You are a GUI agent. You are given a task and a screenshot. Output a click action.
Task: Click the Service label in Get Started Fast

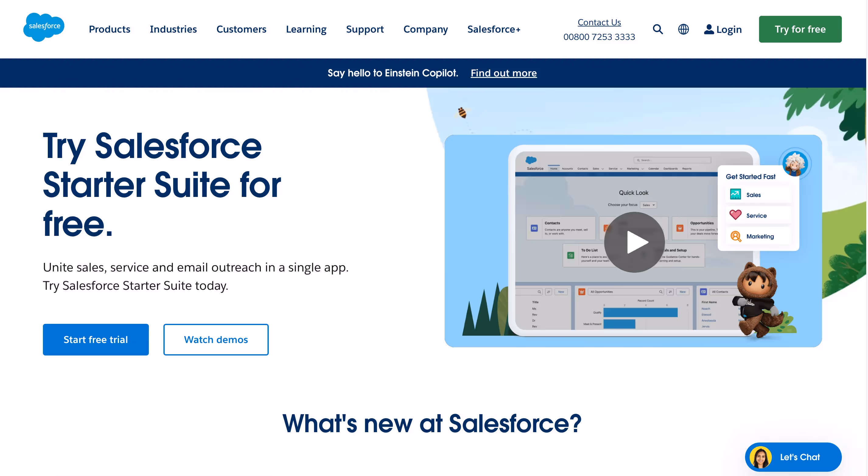(x=756, y=215)
